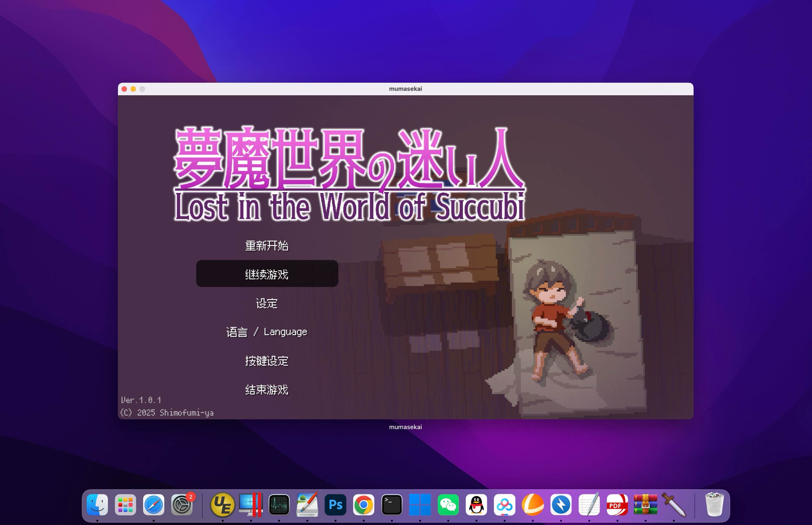Launch UltraEdit from the dock

[x=223, y=505]
